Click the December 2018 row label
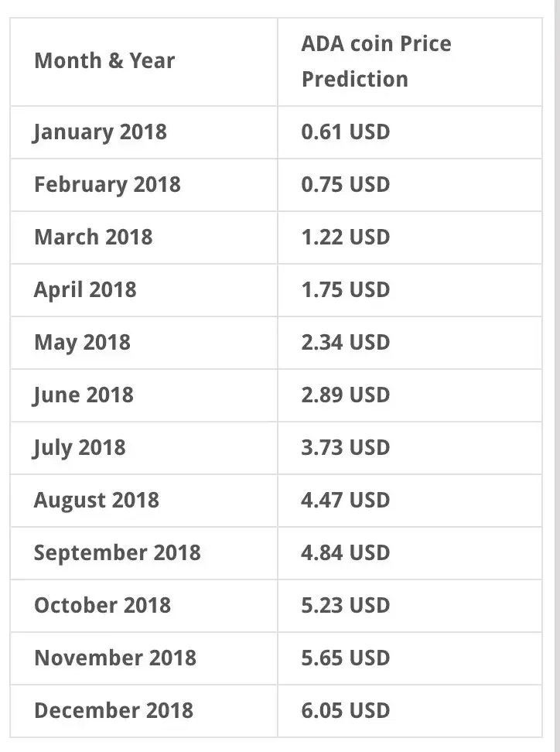 point(114,710)
